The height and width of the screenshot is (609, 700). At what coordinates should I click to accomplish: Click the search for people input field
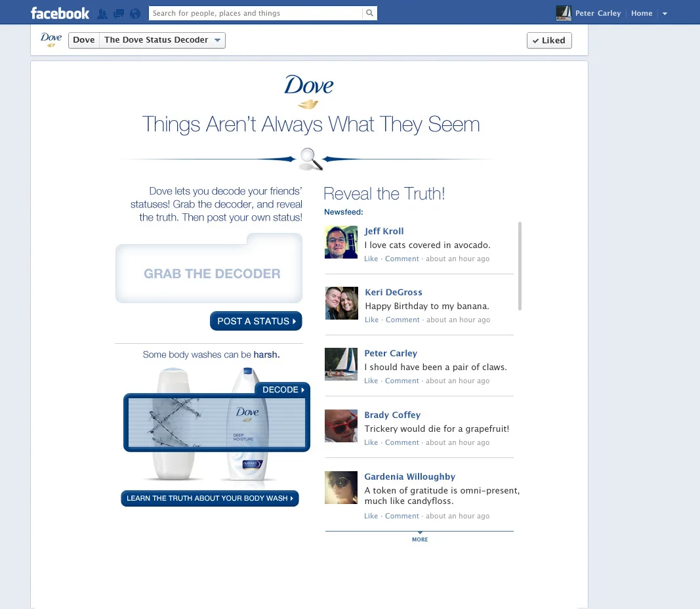pyautogui.click(x=255, y=13)
